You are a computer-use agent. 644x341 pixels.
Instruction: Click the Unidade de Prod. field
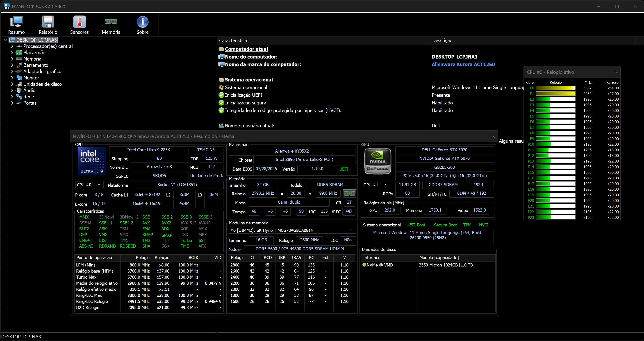(x=206, y=176)
